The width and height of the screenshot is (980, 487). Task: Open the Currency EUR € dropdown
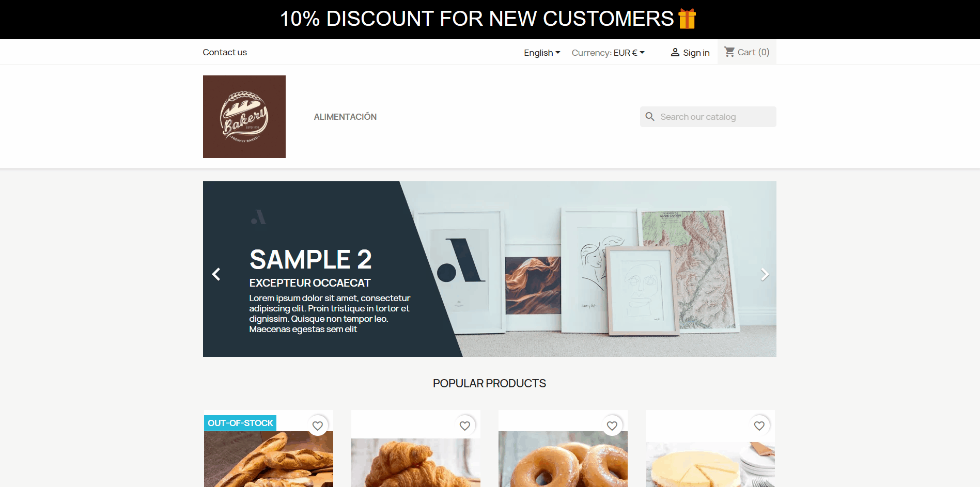(608, 53)
